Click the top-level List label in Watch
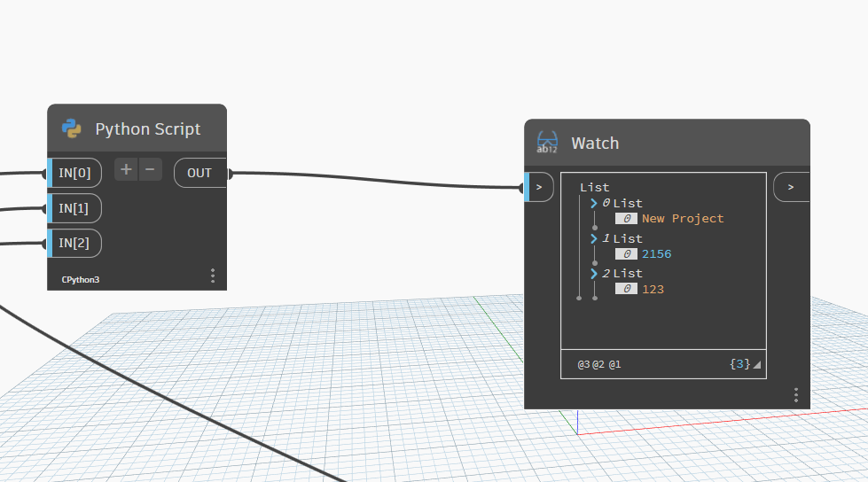 click(595, 188)
